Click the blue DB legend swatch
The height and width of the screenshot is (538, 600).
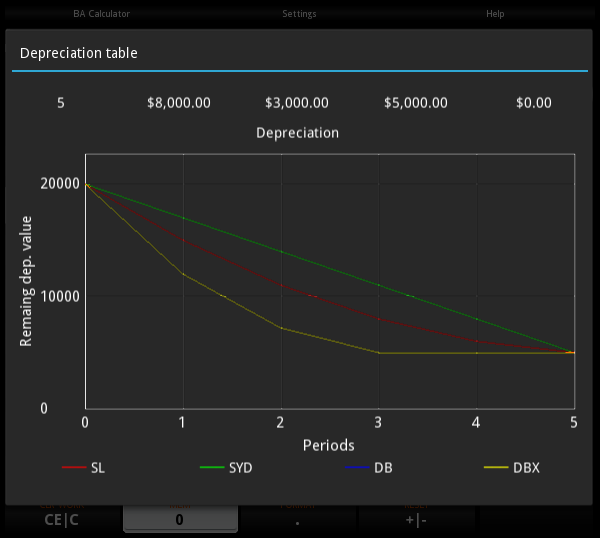tap(357, 467)
